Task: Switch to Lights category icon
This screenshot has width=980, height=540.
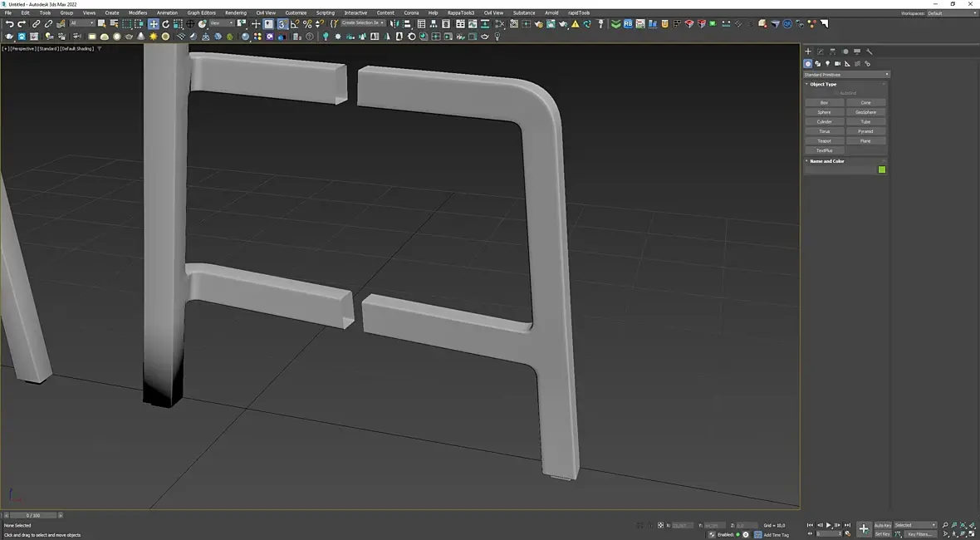Action: (827, 64)
